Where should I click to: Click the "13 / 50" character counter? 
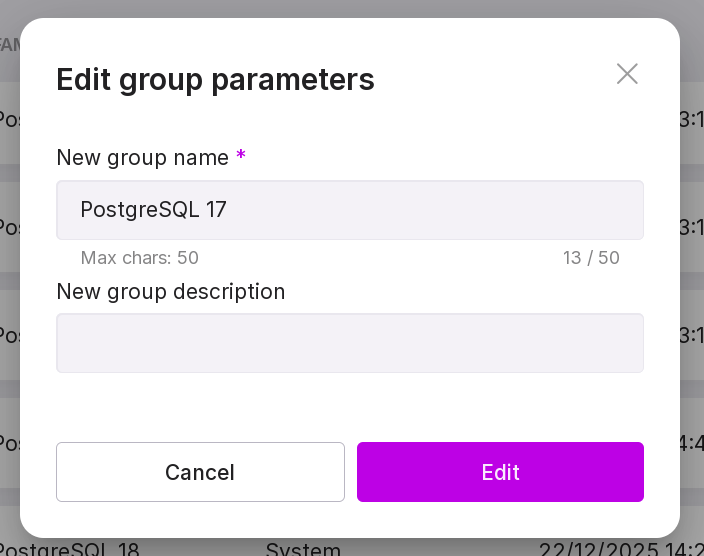pos(591,258)
